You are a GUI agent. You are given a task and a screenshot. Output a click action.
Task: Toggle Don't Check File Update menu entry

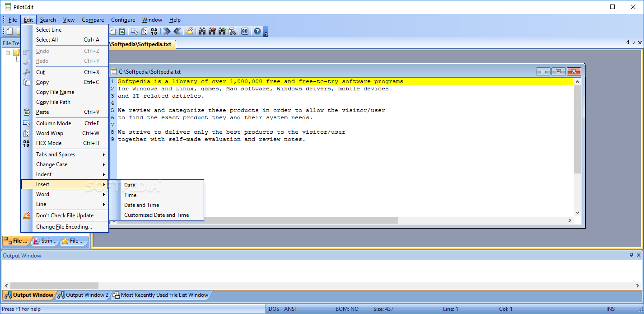[x=65, y=216]
